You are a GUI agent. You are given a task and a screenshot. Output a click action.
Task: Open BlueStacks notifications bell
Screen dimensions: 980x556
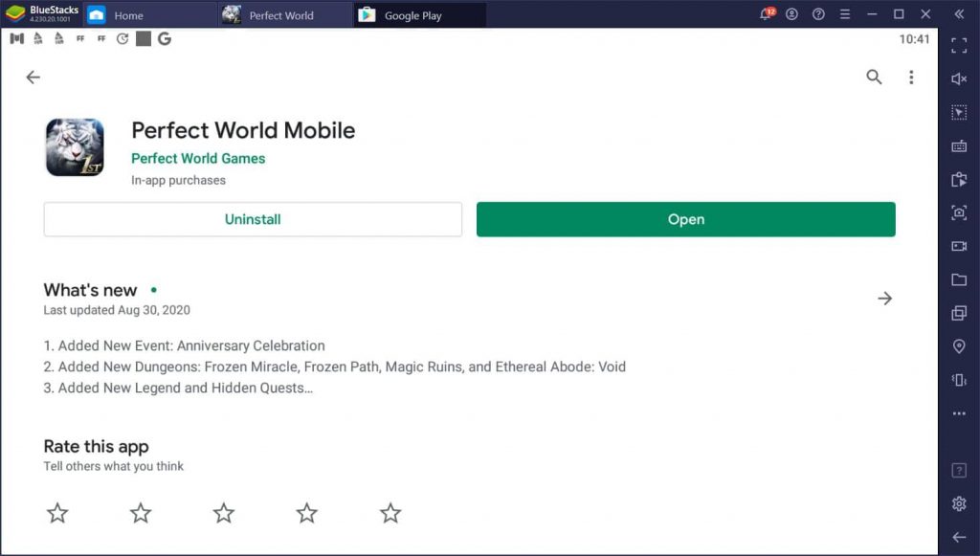tap(766, 13)
